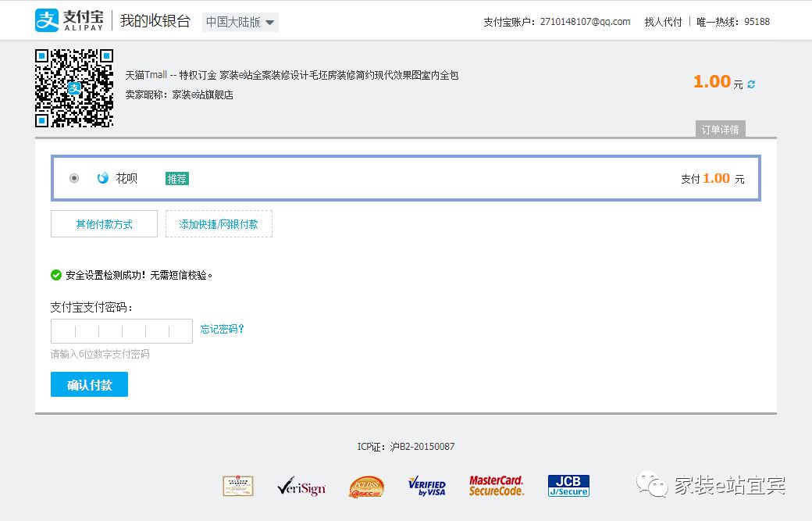Click the seller name 家装e站旗舰店
Image resolution: width=812 pixels, height=521 pixels.
click(202, 95)
